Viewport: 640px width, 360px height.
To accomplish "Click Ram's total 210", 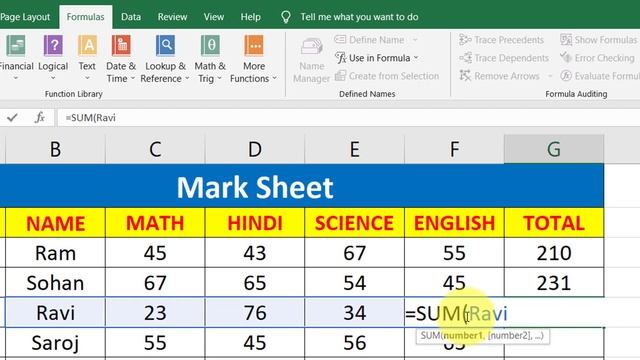I will (554, 253).
